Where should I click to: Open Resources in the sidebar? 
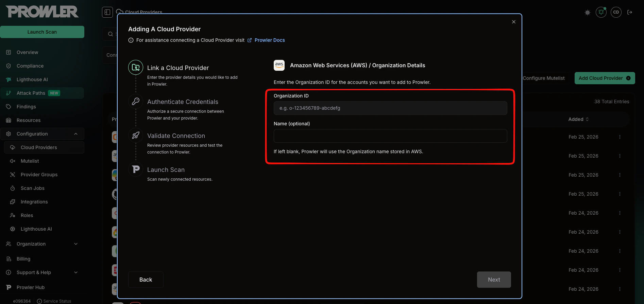29,120
